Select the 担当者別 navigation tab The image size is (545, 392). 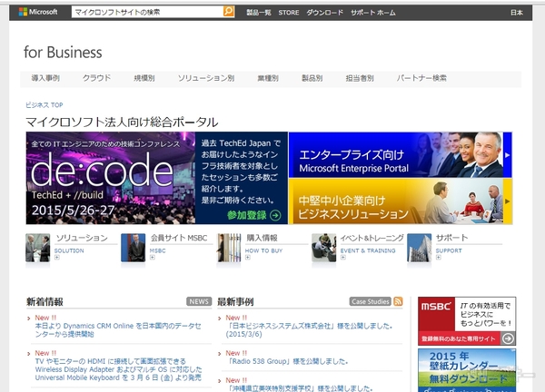click(360, 78)
